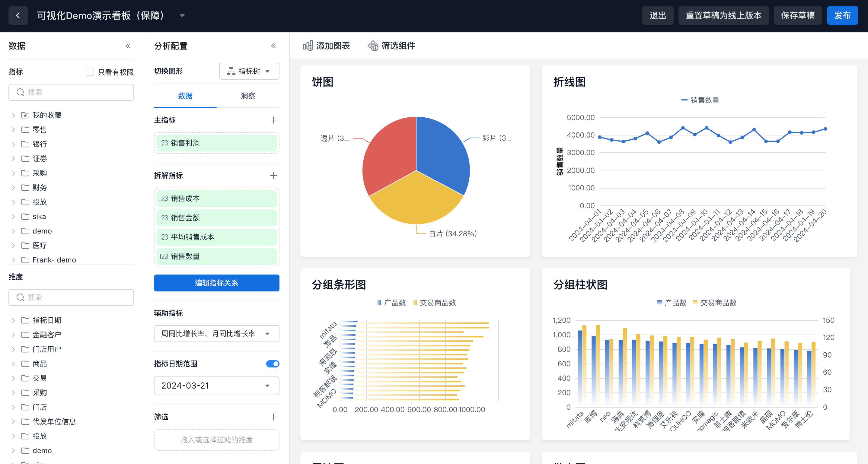This screenshot has height=464, width=868.
Task: Click the 我的收藏 star folder icon
Action: [25, 115]
